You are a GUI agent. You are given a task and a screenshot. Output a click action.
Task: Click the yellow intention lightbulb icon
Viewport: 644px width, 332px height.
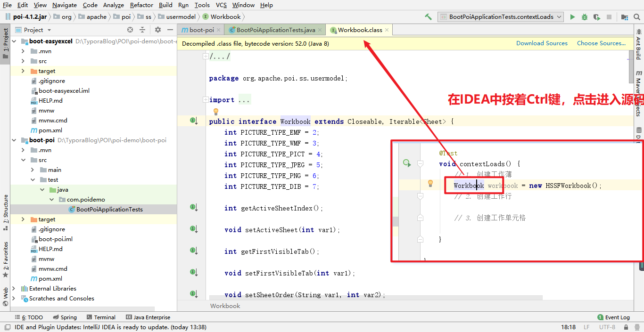[x=216, y=112]
